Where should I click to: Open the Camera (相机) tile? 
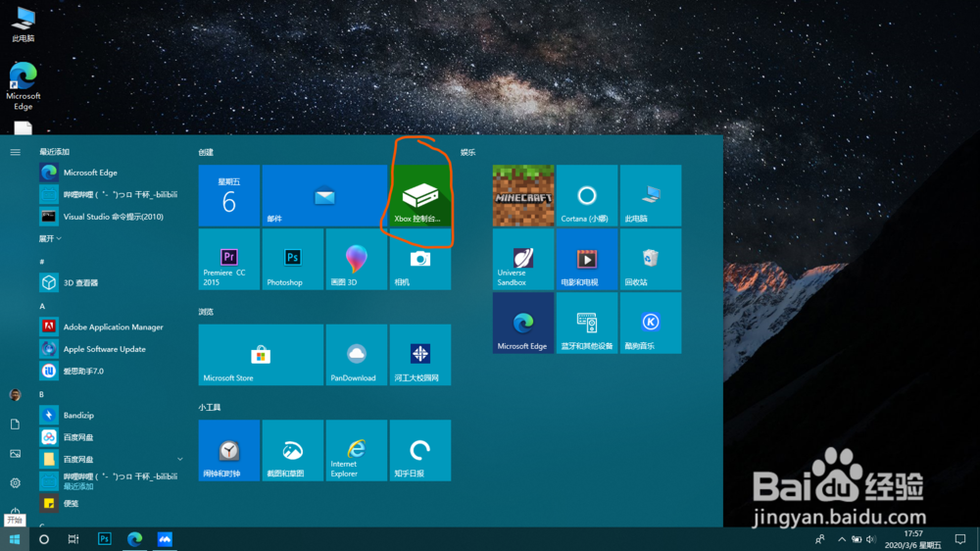pos(420,259)
